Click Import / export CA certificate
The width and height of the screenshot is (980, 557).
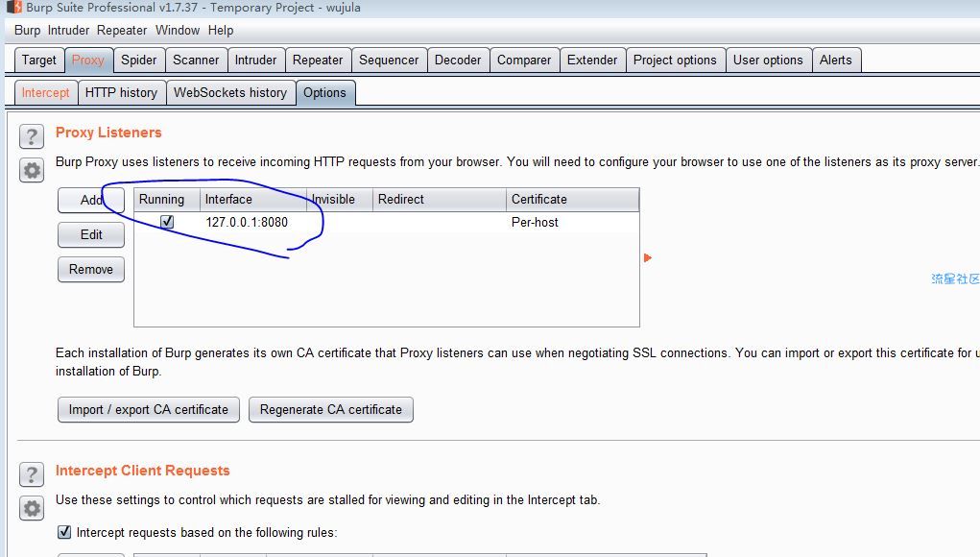pos(149,409)
